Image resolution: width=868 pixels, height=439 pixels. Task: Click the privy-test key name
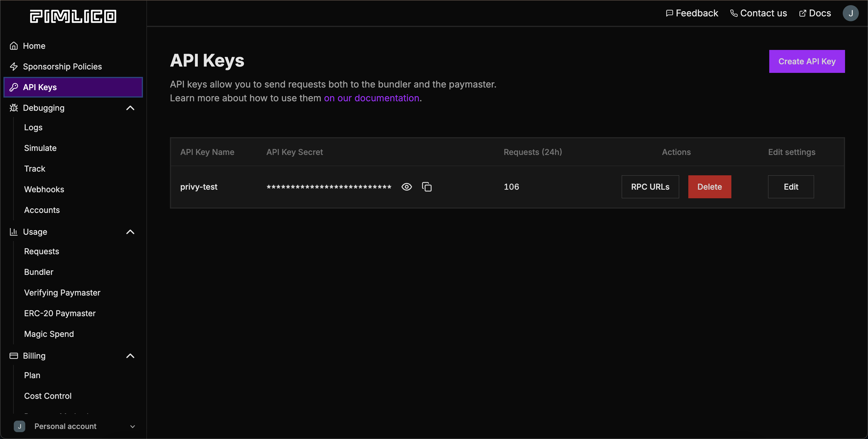[199, 187]
